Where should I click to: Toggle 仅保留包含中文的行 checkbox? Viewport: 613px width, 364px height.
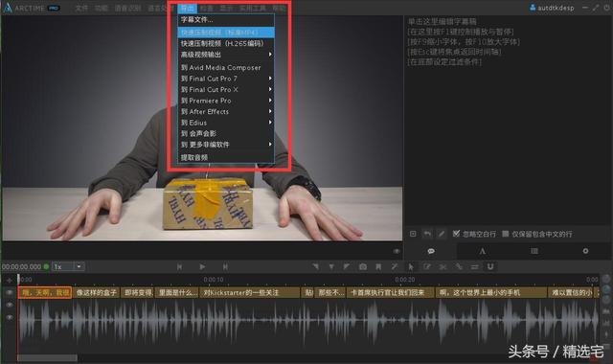[506, 234]
